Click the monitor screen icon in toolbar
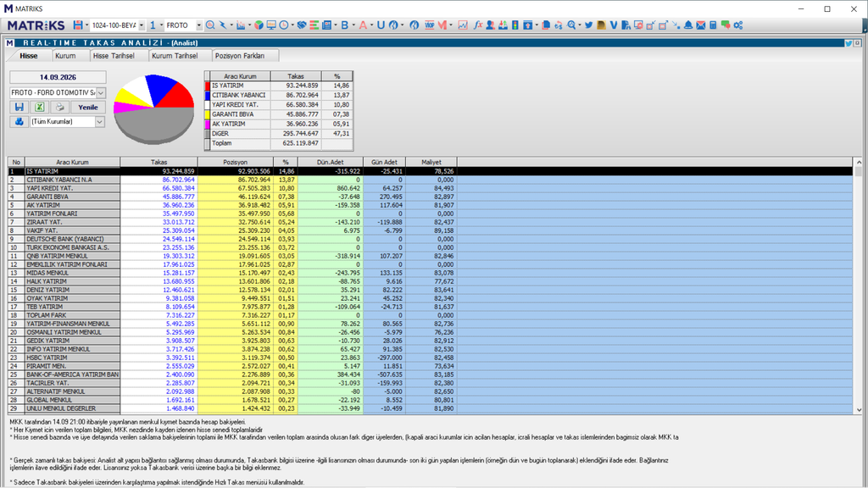The width and height of the screenshot is (868, 488). pyautogui.click(x=270, y=25)
